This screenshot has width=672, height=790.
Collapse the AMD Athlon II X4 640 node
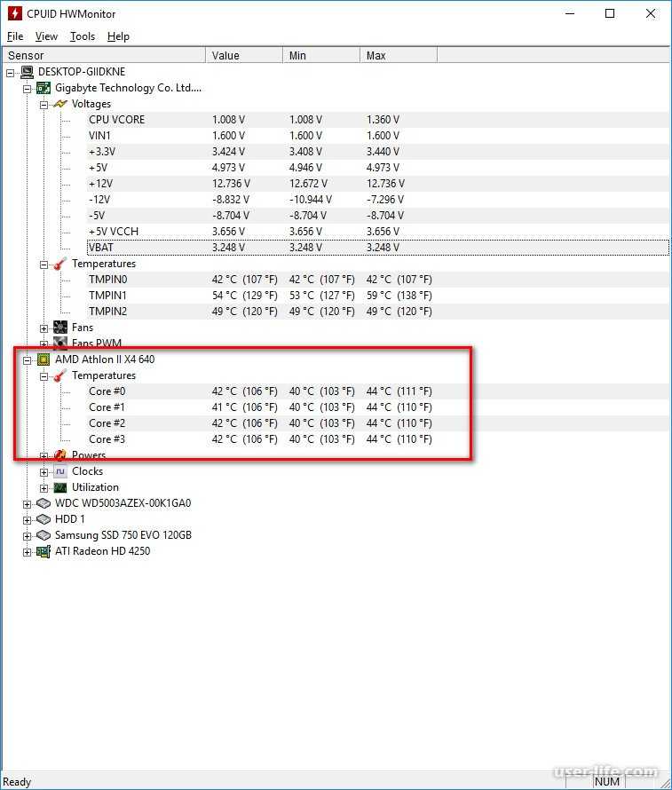point(28,360)
